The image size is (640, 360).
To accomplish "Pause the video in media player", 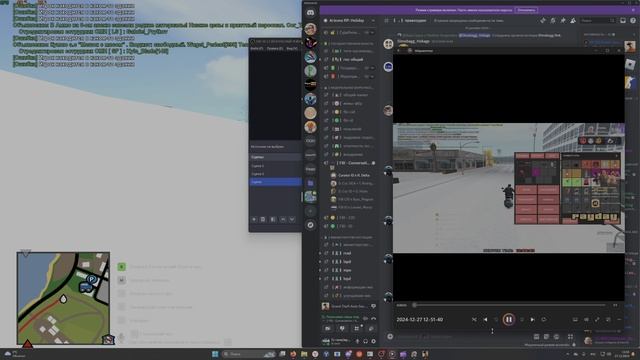I will pos(509,320).
